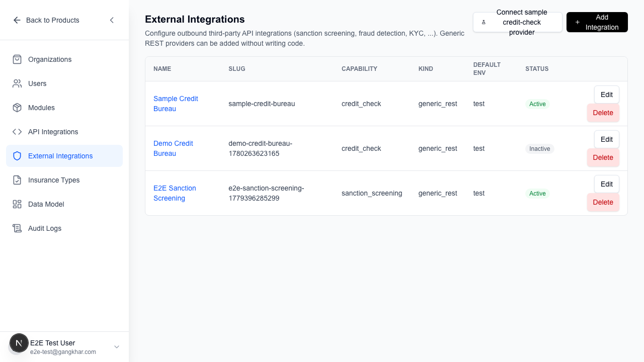644x362 pixels.
Task: Click the API Integrations code brackets icon
Action: 17,132
